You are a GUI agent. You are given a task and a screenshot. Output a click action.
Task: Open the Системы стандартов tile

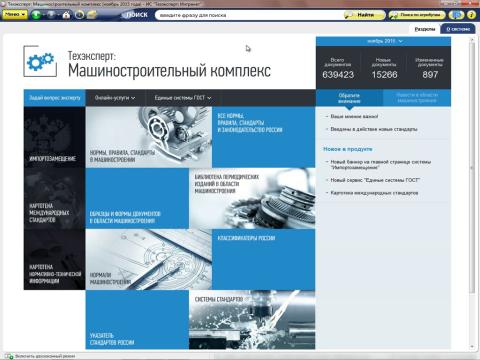tap(252, 320)
